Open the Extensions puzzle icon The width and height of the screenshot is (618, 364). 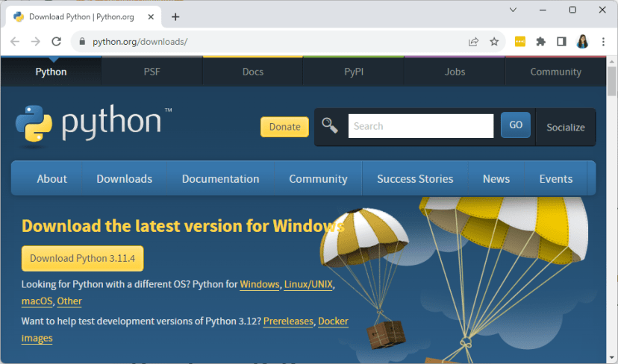pos(541,42)
